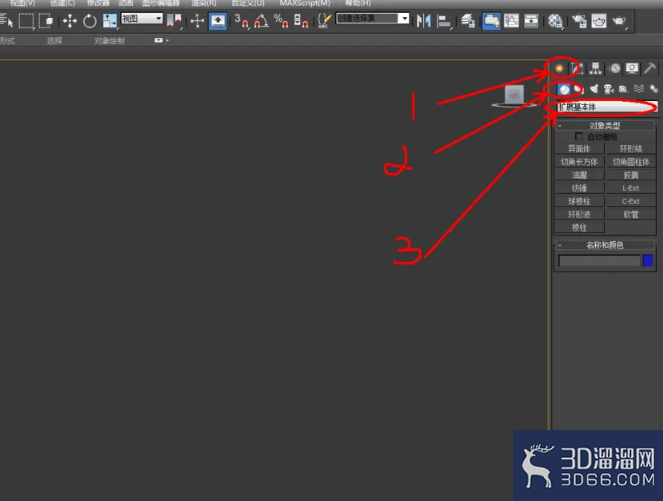Collapse the 对象类型 rollout
Image resolution: width=663 pixels, height=501 pixels.
pyautogui.click(x=605, y=126)
